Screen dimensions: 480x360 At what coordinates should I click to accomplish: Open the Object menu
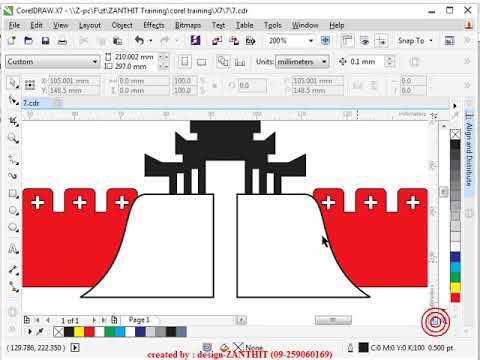pyautogui.click(x=122, y=25)
